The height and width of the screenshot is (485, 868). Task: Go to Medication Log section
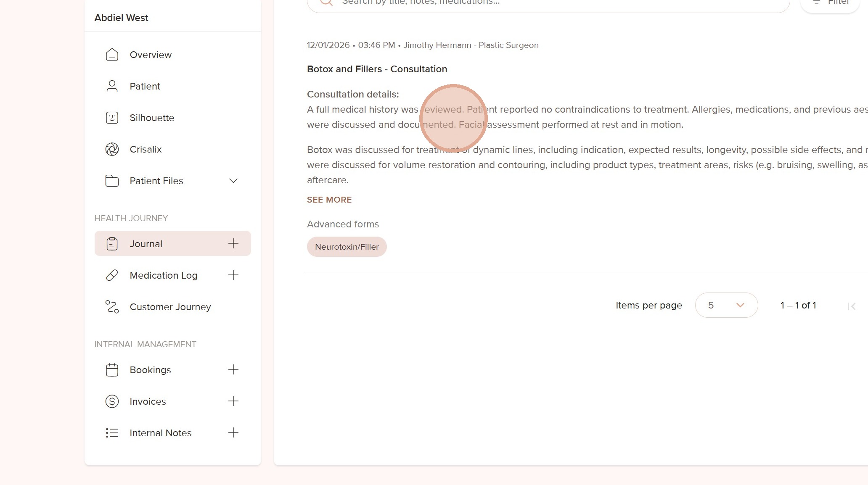(163, 275)
